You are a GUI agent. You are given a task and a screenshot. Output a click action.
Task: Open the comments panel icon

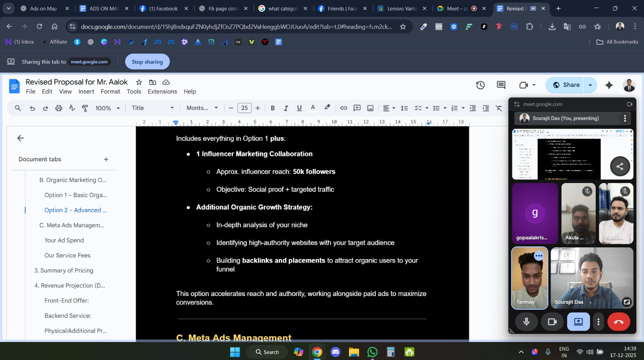tap(501, 85)
